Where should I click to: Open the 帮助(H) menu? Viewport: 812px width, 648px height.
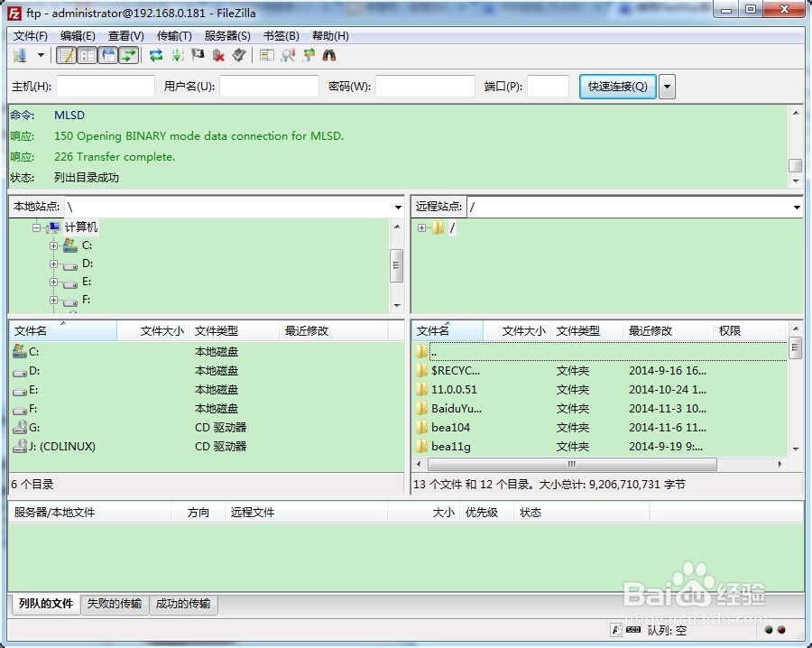(331, 36)
